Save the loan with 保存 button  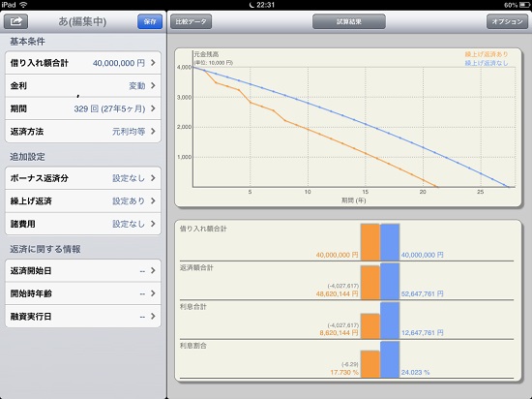coord(150,21)
